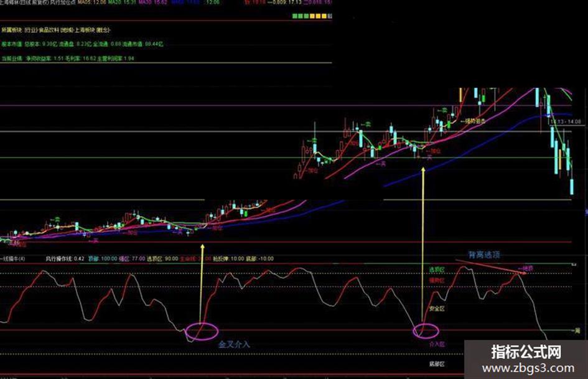Select the 当前业绩 row label

point(11,58)
